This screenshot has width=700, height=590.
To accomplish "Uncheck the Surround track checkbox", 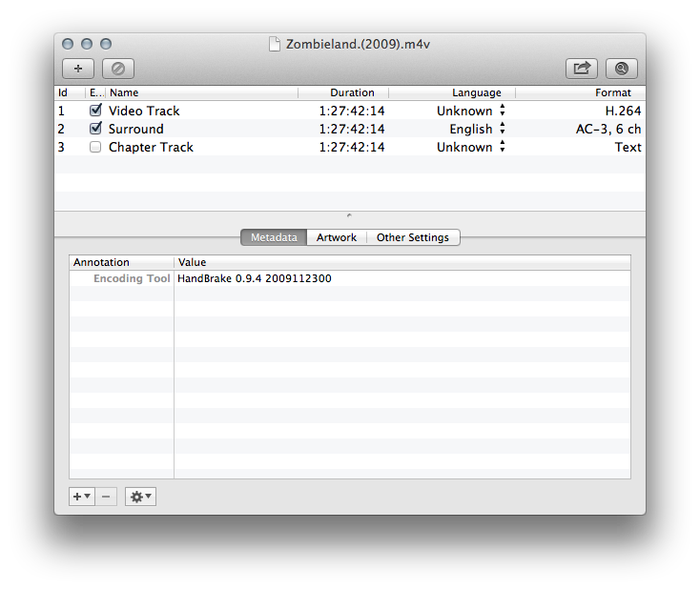I will click(95, 129).
